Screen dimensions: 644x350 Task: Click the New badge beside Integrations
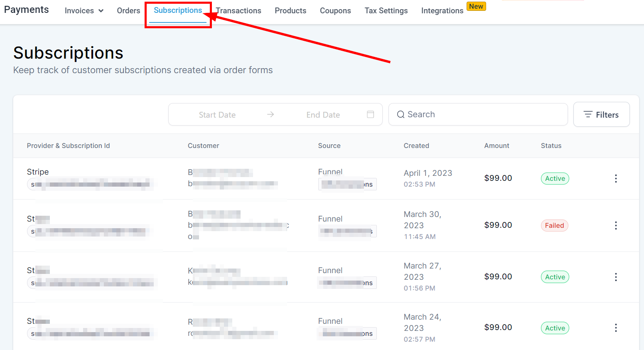476,6
